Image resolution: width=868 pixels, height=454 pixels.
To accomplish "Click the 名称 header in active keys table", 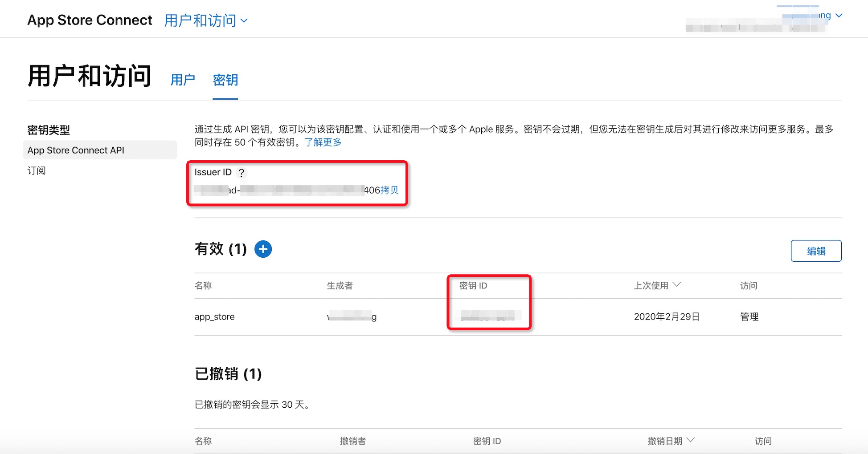I will (x=203, y=286).
